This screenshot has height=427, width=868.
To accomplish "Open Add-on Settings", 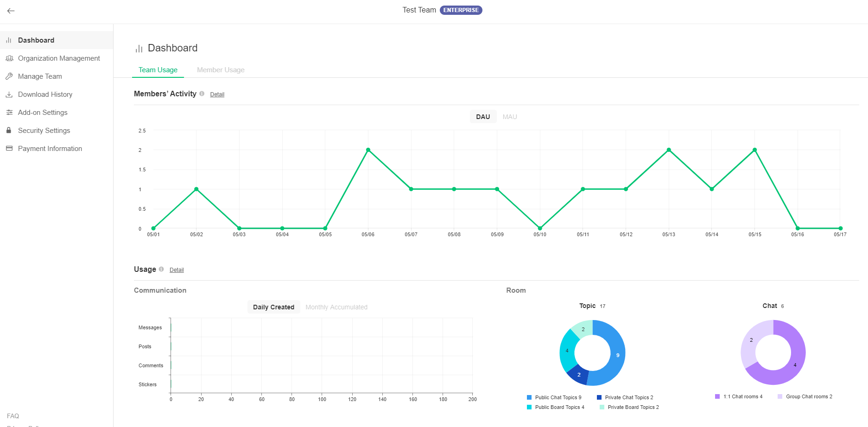I will coord(57,113).
